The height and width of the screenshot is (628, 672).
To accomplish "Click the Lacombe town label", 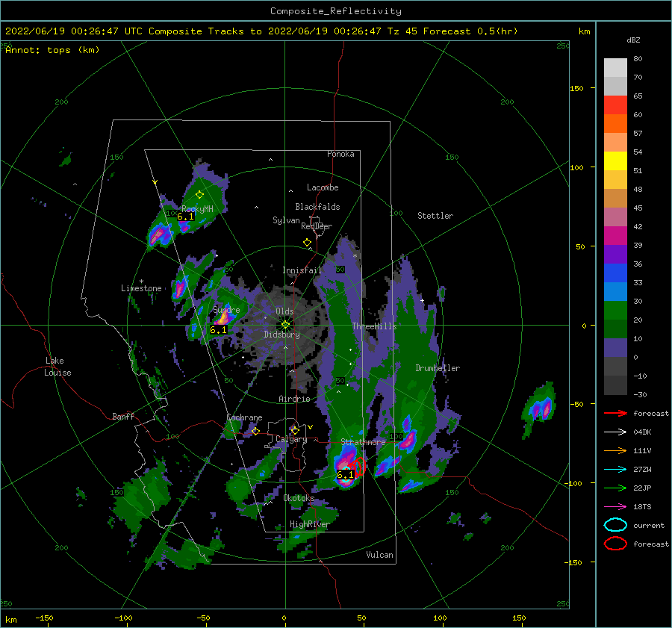I will 323,187.
